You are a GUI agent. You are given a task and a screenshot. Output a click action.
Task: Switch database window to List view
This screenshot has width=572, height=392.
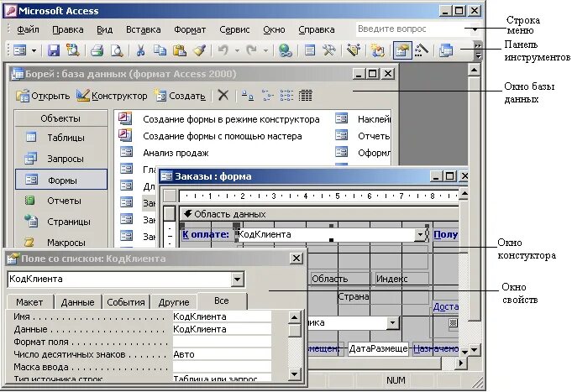286,96
